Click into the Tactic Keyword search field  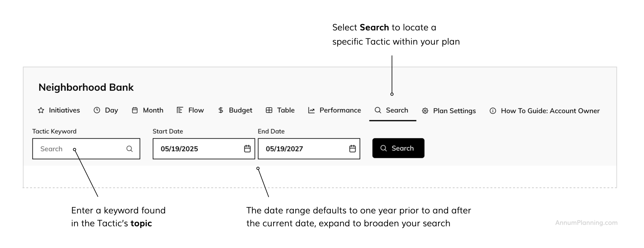tap(86, 149)
